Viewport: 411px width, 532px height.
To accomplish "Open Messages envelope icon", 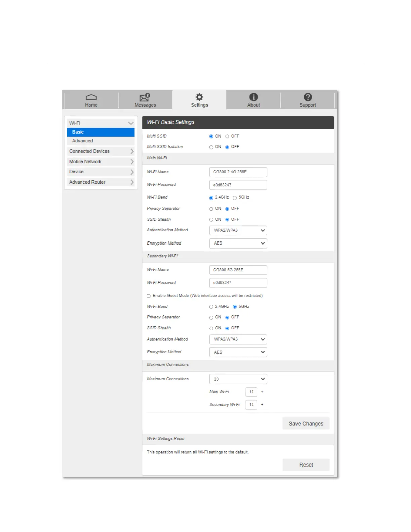I will click(145, 97).
